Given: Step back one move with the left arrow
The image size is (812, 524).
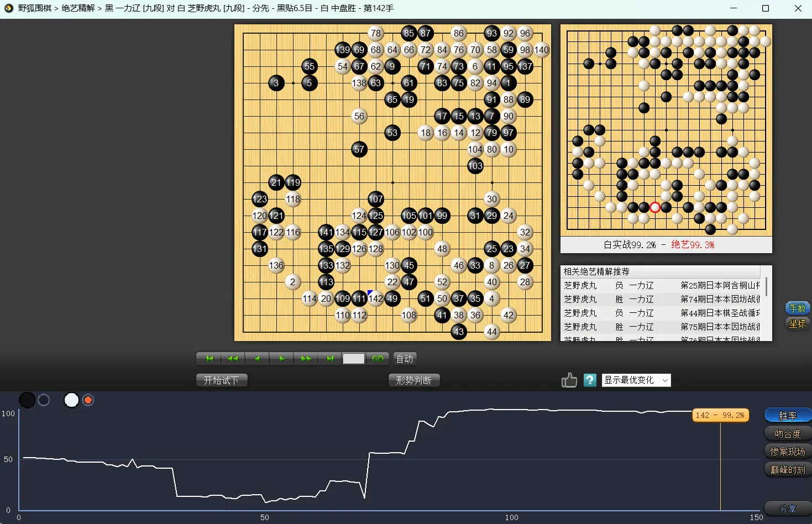Looking at the screenshot, I should pyautogui.click(x=257, y=359).
